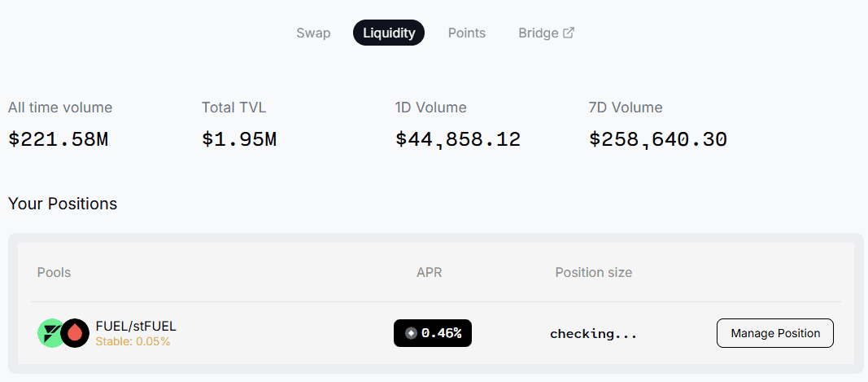This screenshot has width=868, height=382.
Task: Click the Pools column header
Action: pos(54,272)
